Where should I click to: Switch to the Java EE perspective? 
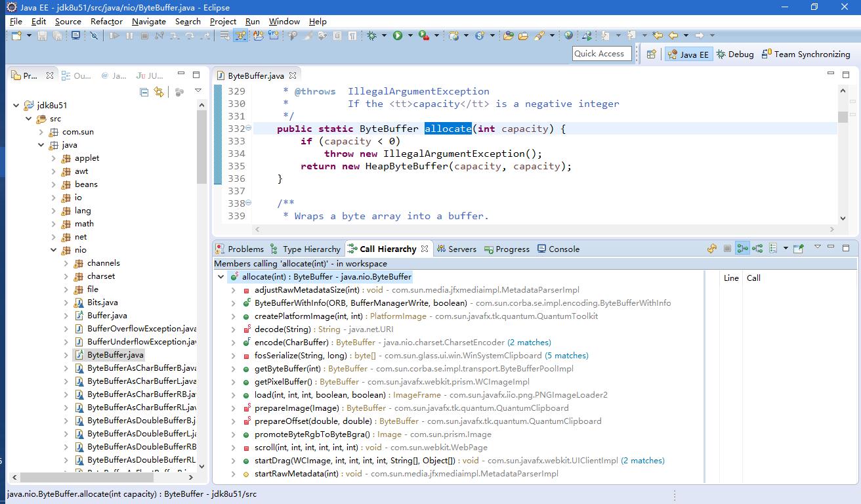click(688, 54)
